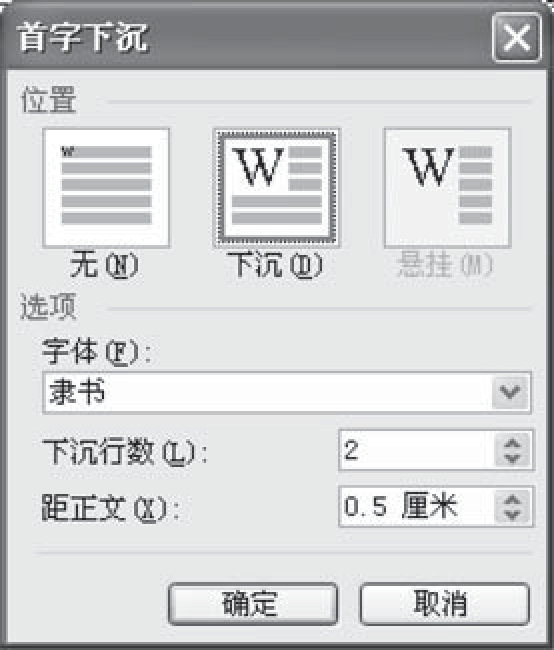Image resolution: width=554 pixels, height=650 pixels.
Task: Cancel with the 取消 button
Action: point(445,604)
